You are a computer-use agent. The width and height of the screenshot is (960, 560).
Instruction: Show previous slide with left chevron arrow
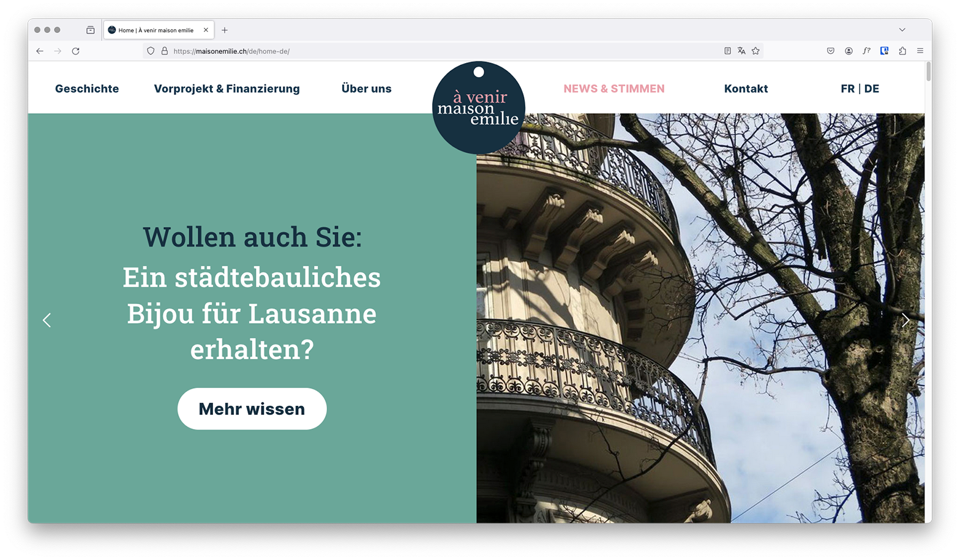tap(47, 320)
